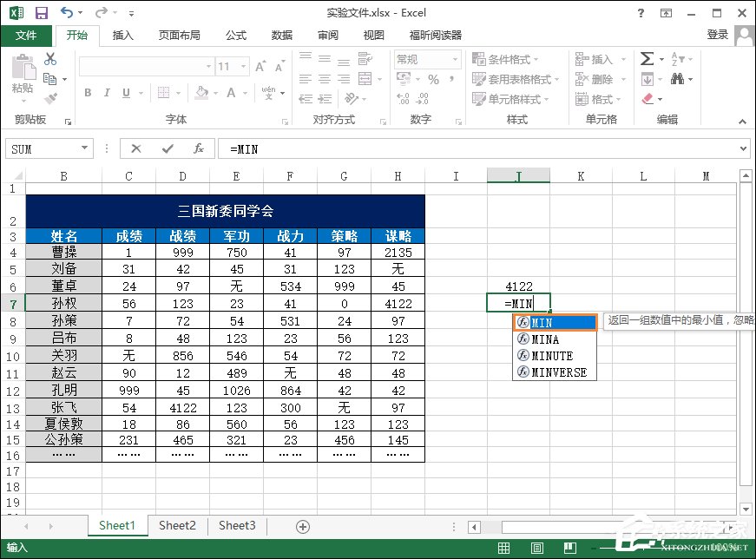Open the 条件格式 conditional formatting icon
756x559 pixels.
click(478, 58)
